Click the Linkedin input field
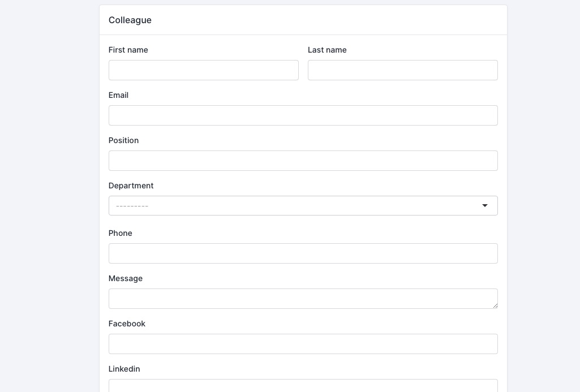This screenshot has height=392, width=580. coord(303,386)
